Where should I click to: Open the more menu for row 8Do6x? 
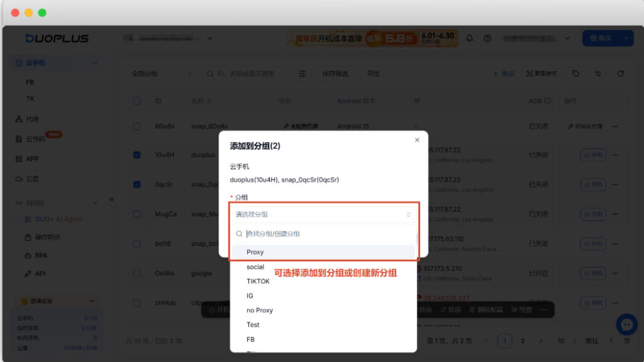tap(615, 127)
